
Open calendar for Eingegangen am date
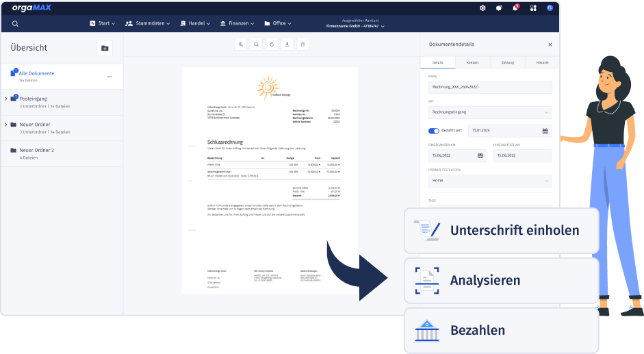point(480,155)
